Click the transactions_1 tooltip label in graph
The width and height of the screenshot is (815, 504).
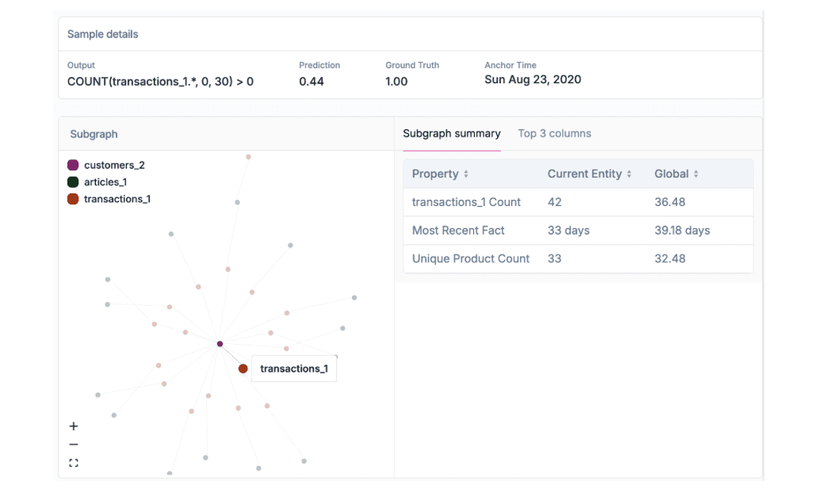click(x=293, y=368)
